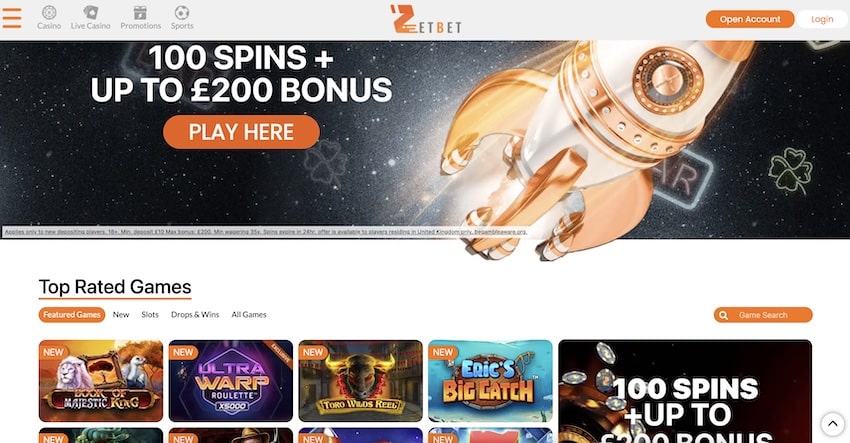Open the hamburger menu icon
This screenshot has height=443, width=850.
12,18
